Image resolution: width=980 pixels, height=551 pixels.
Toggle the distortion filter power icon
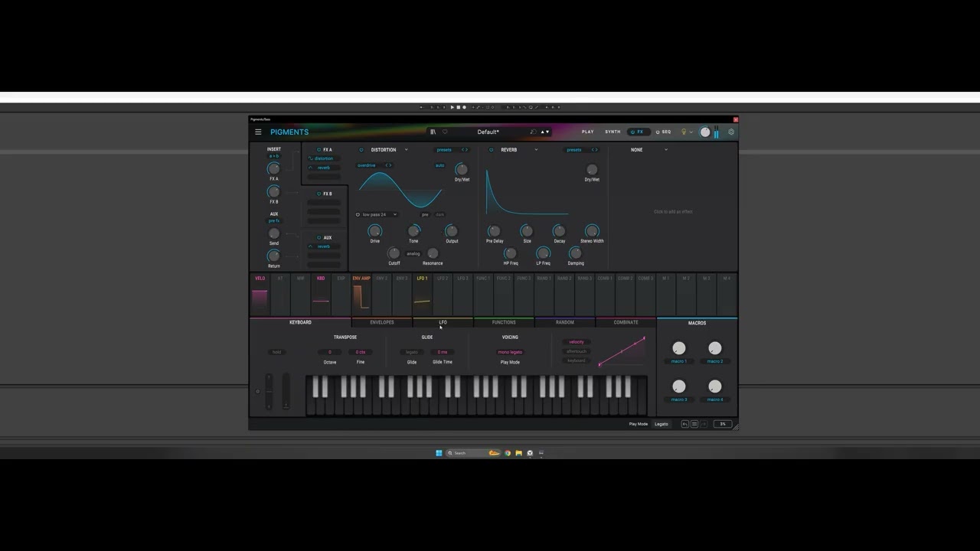(358, 214)
